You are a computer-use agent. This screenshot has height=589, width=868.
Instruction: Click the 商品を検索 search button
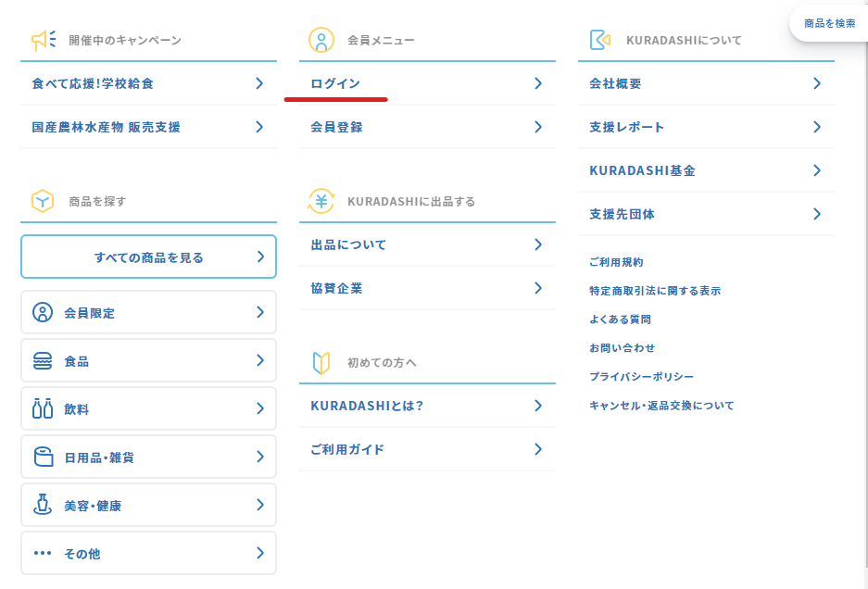point(829,23)
